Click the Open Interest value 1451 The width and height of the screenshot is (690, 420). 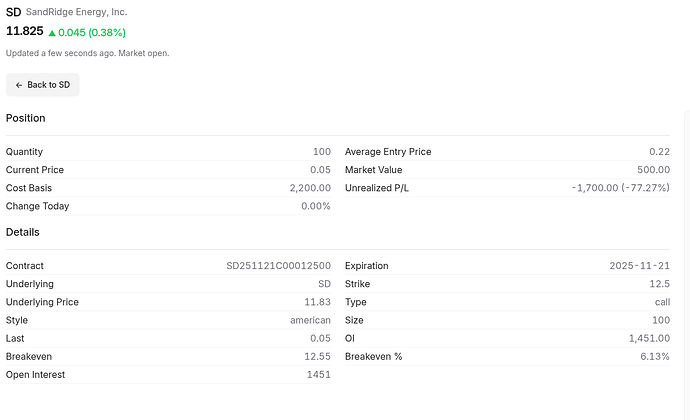[x=319, y=374]
